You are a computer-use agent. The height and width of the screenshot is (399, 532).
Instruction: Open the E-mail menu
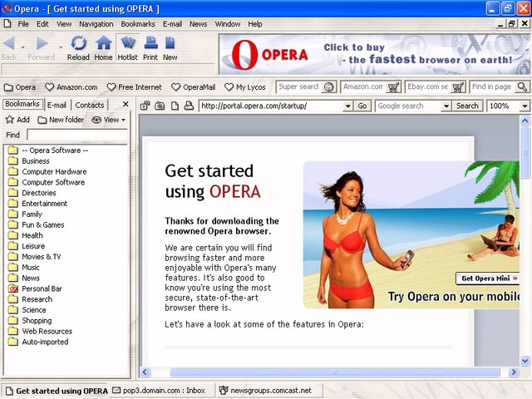point(172,24)
